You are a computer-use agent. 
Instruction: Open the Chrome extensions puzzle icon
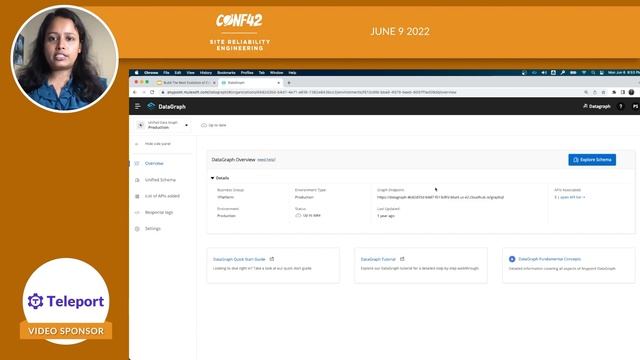point(614,92)
